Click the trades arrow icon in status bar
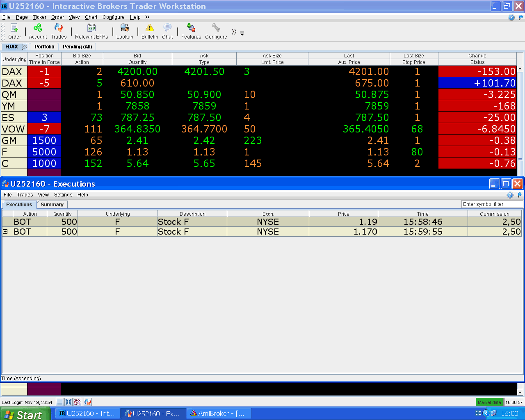 click(x=87, y=402)
